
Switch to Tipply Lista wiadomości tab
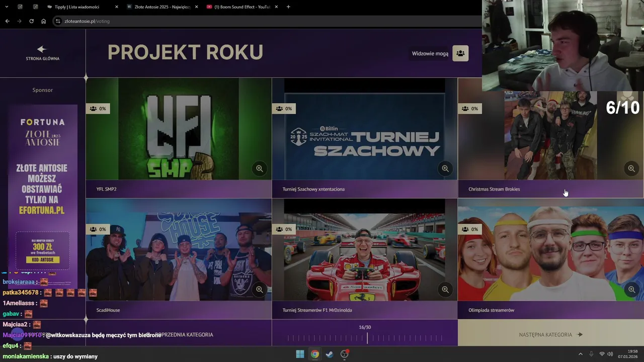pyautogui.click(x=82, y=7)
